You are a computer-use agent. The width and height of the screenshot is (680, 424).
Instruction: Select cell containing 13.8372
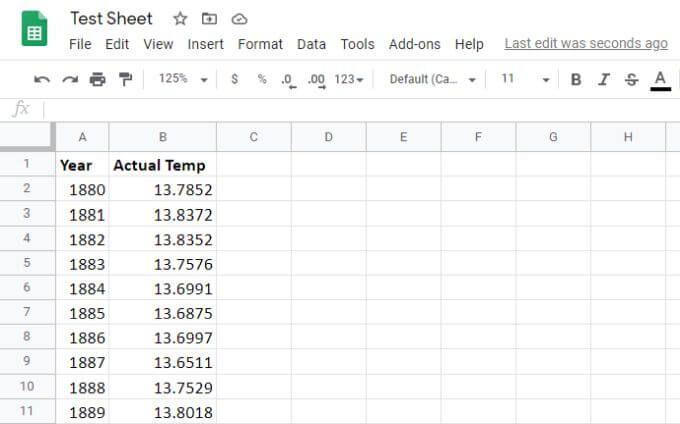163,214
